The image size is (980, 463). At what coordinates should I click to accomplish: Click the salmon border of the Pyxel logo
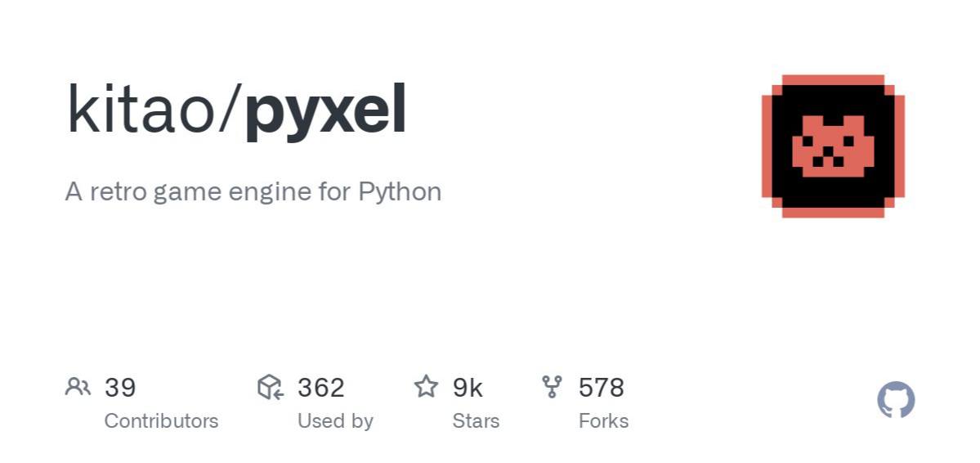[x=833, y=80]
